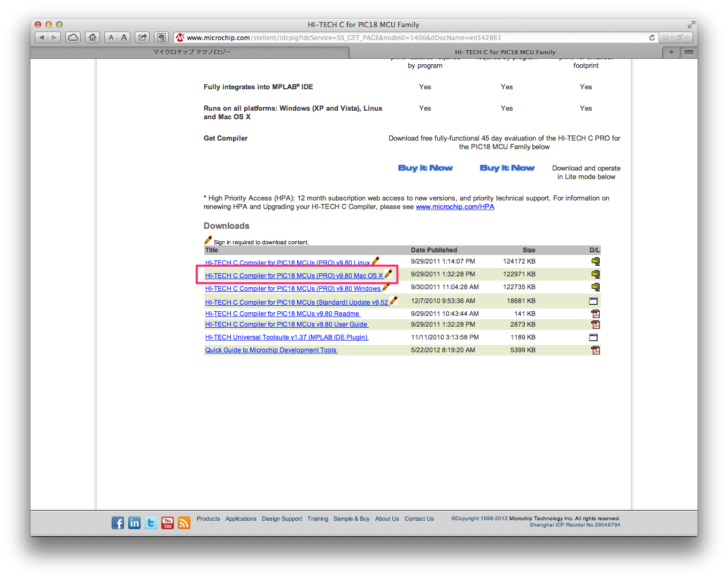This screenshot has width=728, height=579.
Task: Click download icon for Mac OS X compiler
Action: click(595, 274)
